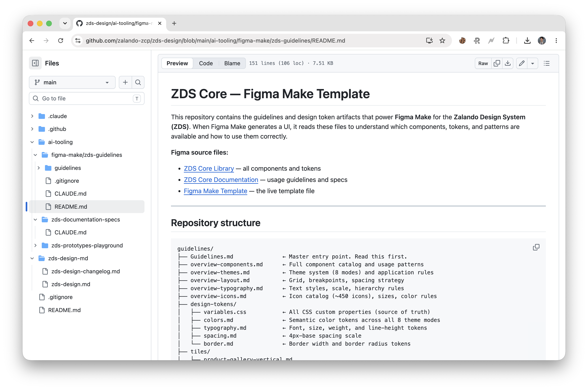The image size is (588, 390).
Task: Expand the .github folder
Action: 32,129
